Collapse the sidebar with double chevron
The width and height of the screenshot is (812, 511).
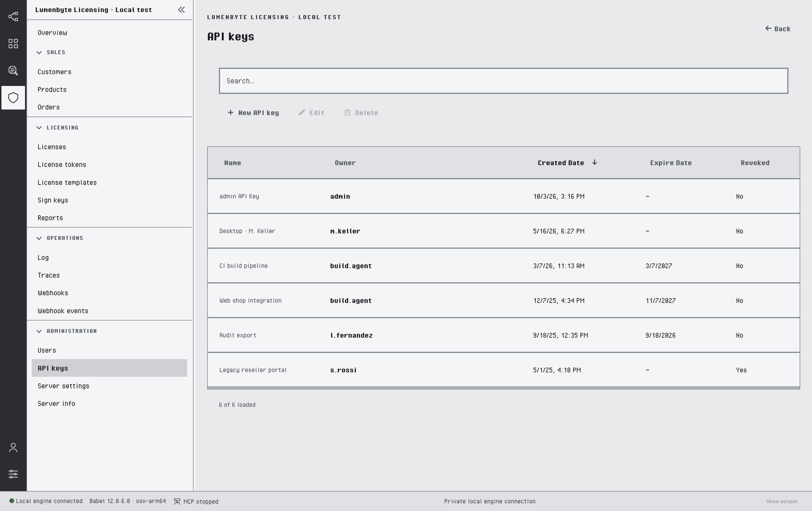point(182,10)
